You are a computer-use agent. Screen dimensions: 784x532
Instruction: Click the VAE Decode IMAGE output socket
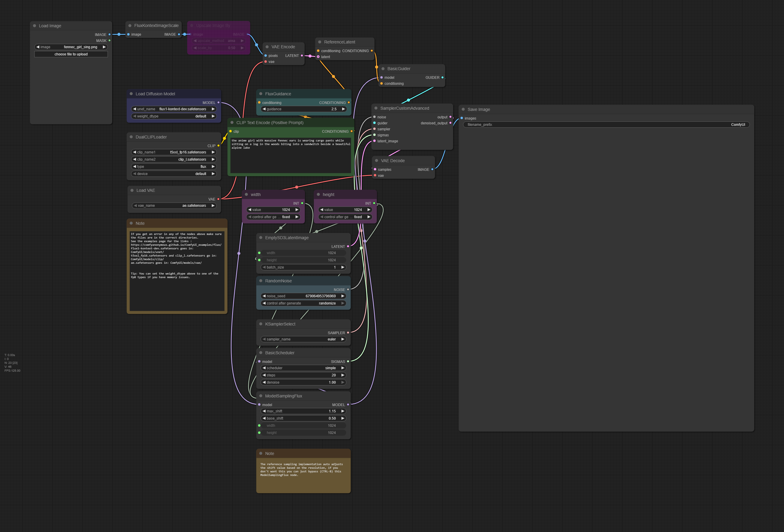tap(432, 170)
